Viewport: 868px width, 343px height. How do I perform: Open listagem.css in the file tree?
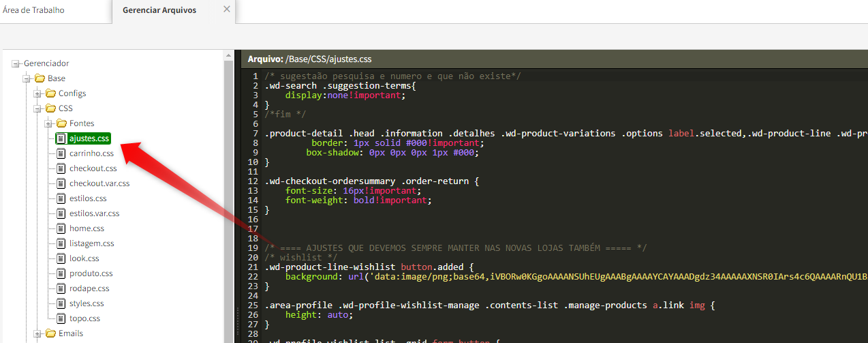click(92, 243)
